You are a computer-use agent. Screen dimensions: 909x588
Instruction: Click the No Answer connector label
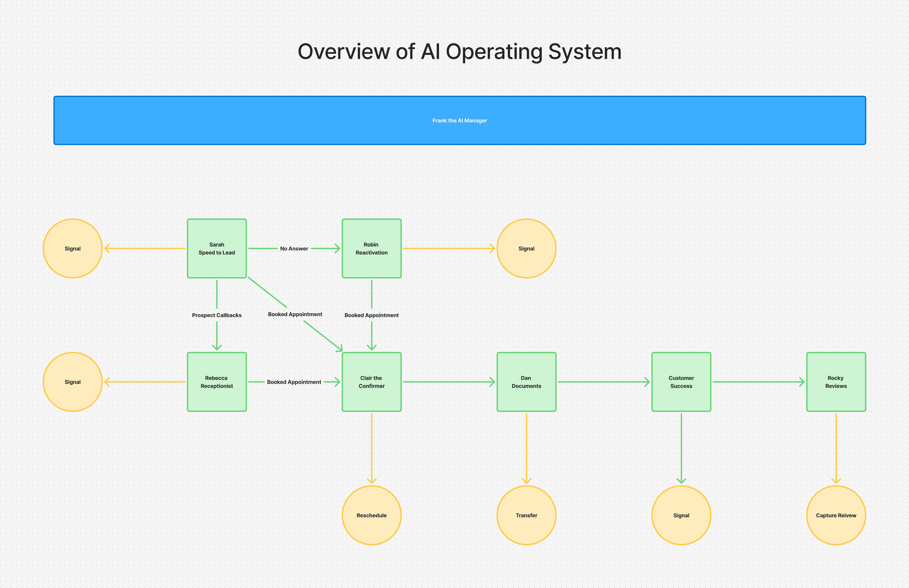294,249
